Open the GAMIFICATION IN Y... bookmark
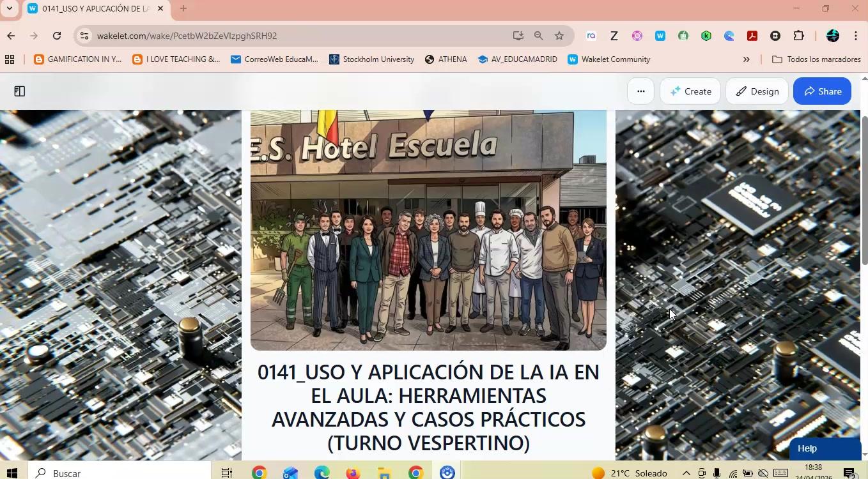This screenshot has height=479, width=868. click(77, 59)
